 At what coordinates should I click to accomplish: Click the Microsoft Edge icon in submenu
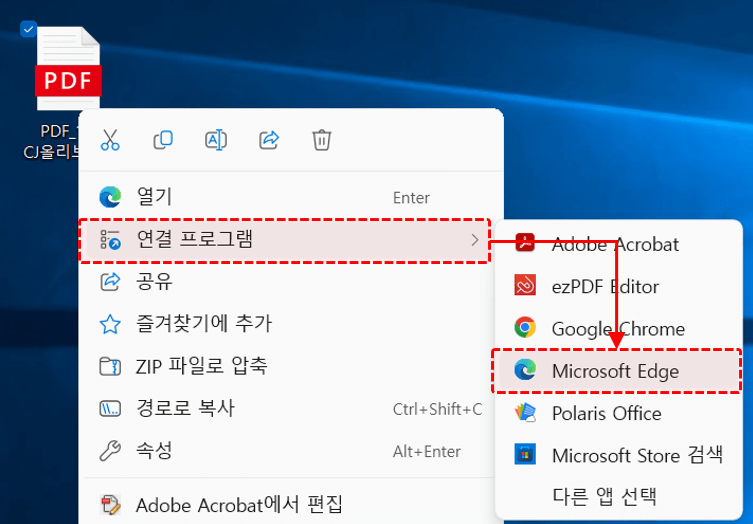point(525,370)
